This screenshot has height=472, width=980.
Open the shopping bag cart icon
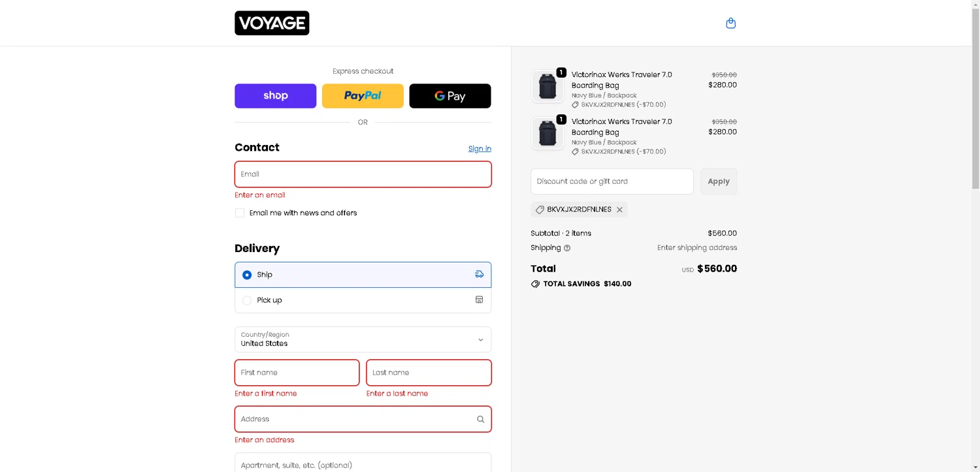click(730, 23)
